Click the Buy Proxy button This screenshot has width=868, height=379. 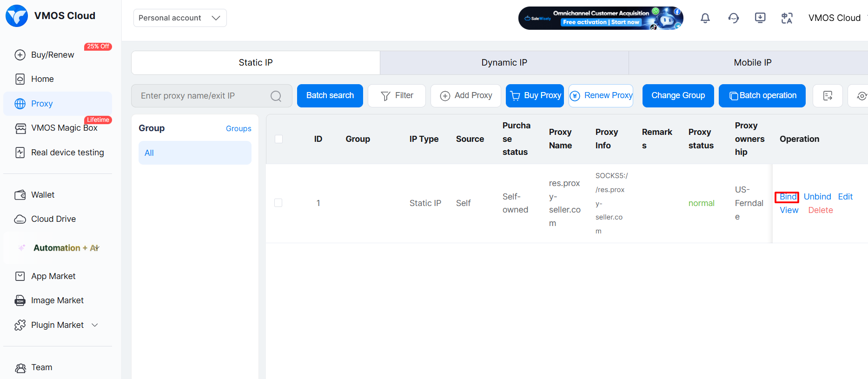[x=535, y=96]
